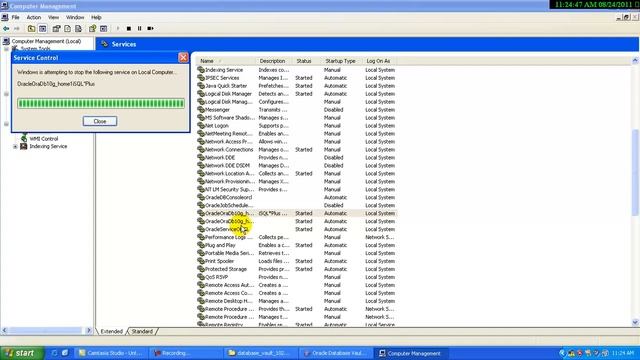The image size is (640, 360).
Task: Click the right arrow of console tree scrollbar
Action: pos(89,331)
